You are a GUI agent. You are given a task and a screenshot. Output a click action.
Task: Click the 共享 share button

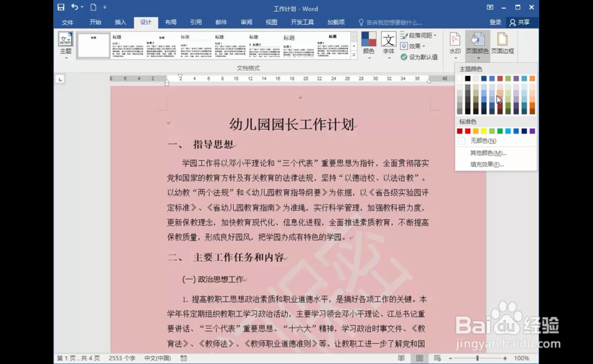click(x=519, y=23)
